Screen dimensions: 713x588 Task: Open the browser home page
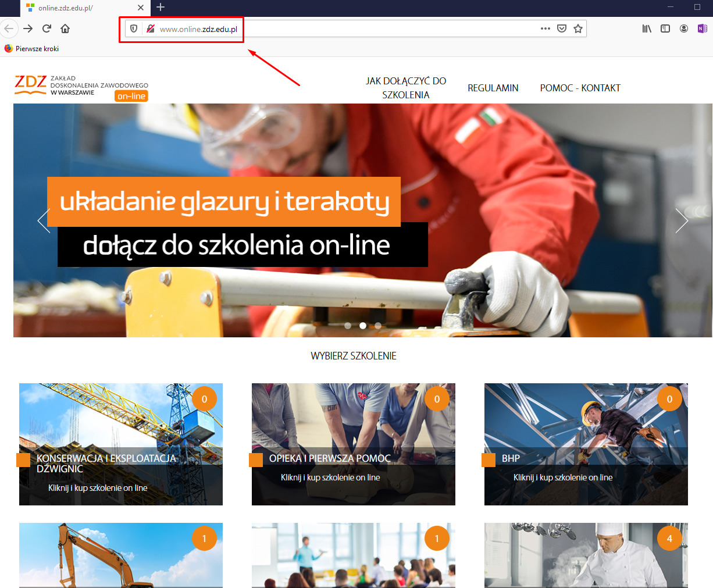coord(65,28)
